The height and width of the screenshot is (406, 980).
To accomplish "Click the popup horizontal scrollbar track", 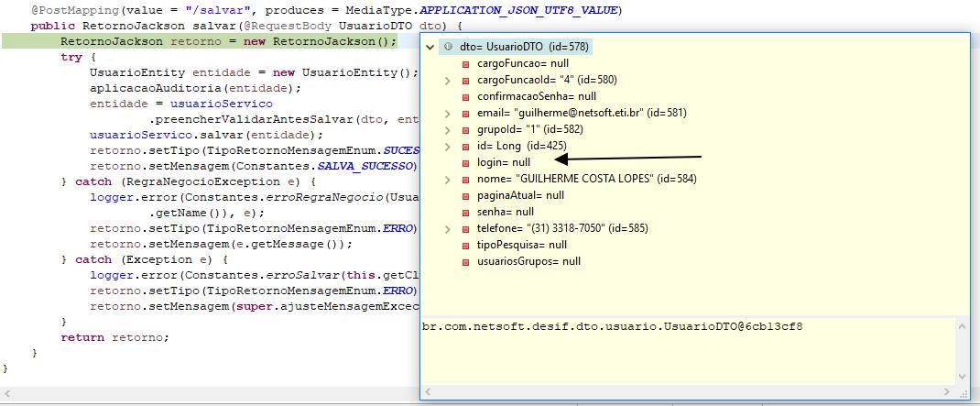I will point(689,392).
